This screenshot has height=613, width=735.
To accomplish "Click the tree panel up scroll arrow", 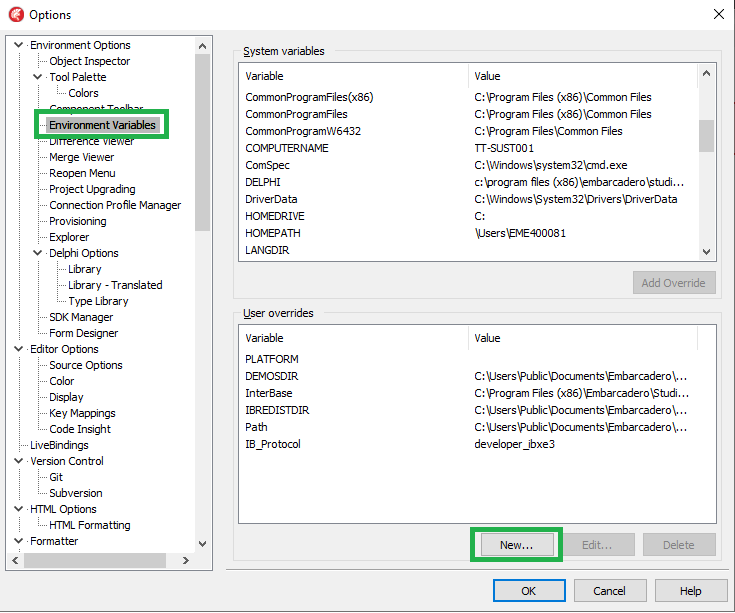I will click(x=202, y=45).
